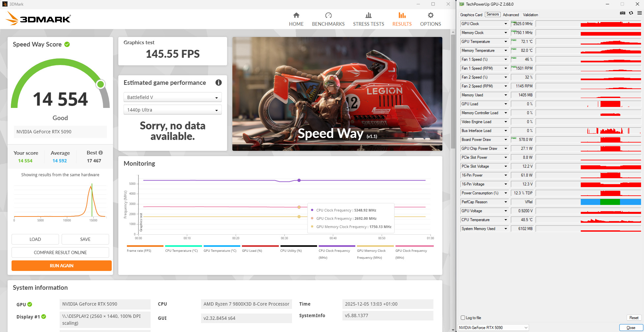Image resolution: width=644 pixels, height=332 pixels.
Task: Click the 3DMark logo
Action: click(x=38, y=18)
